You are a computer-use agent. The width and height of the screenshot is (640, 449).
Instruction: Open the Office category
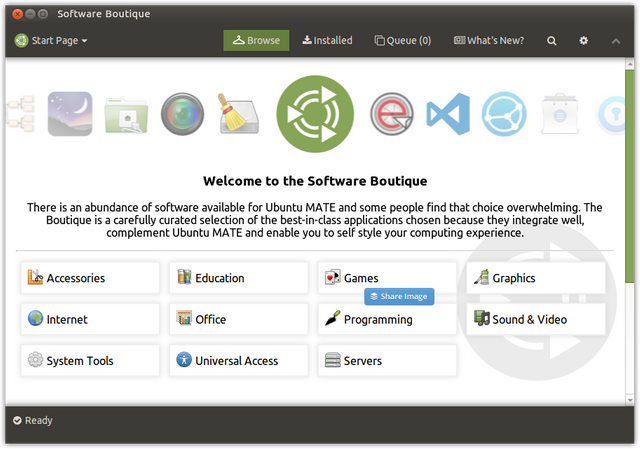coord(239,319)
